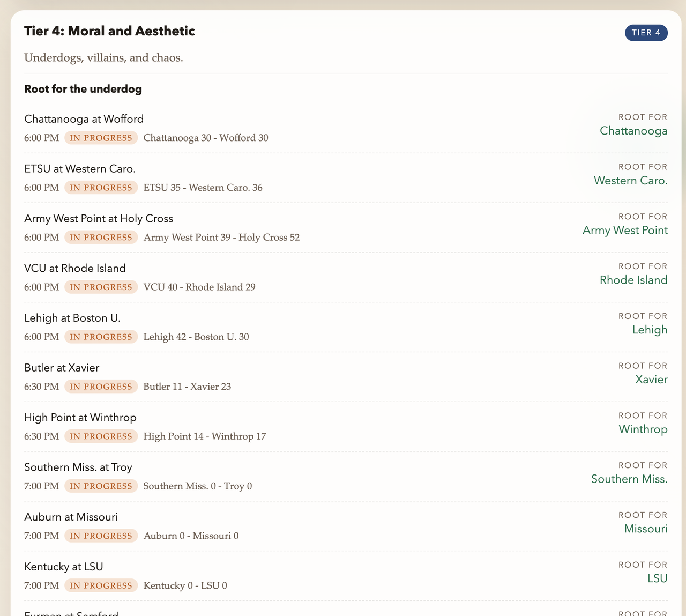Screen dimensions: 686x616
Task: Click the 6:00 PM time for VCU at Rhode Island
Action: (x=41, y=287)
